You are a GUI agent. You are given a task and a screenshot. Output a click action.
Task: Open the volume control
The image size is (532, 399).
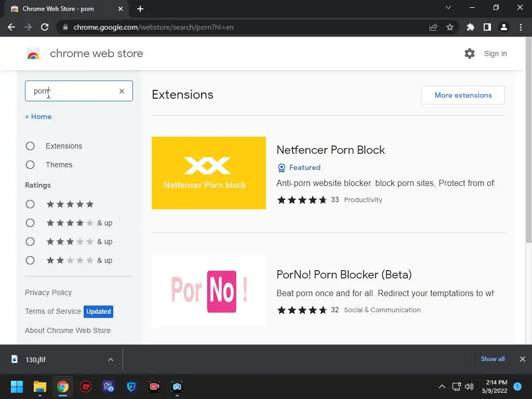click(469, 387)
